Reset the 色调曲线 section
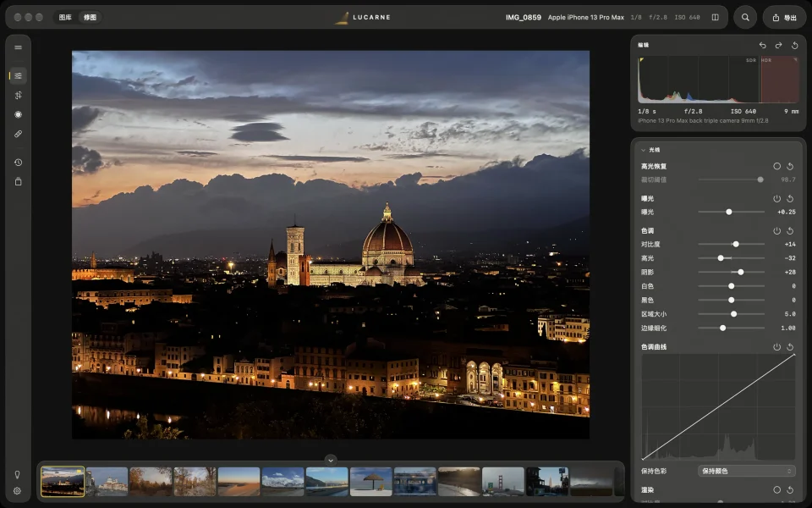The image size is (812, 508). coord(790,347)
